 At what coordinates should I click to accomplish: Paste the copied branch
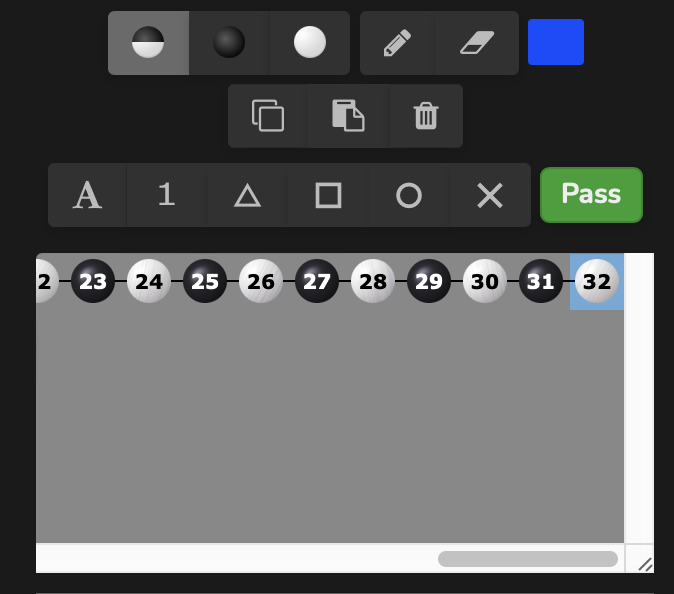coord(349,116)
